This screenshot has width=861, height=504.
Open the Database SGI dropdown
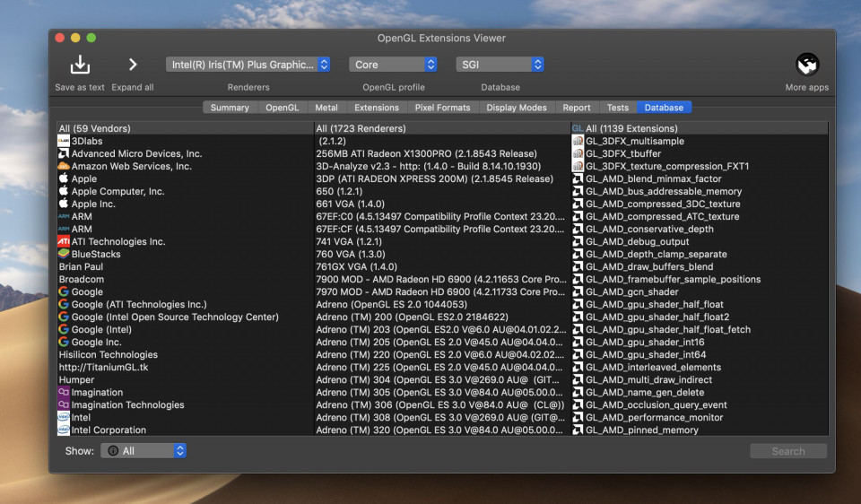[x=500, y=65]
